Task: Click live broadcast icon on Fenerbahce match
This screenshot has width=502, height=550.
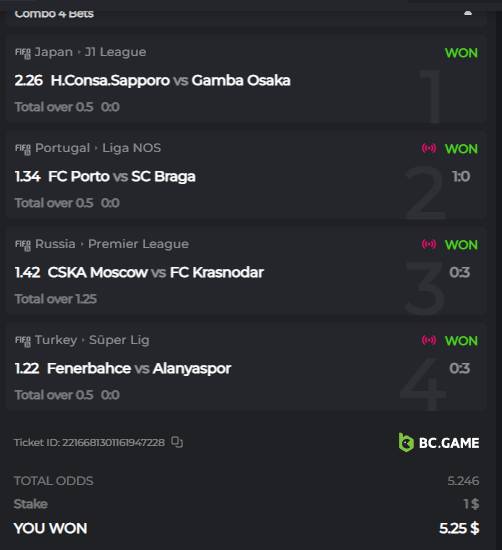Action: tap(429, 340)
